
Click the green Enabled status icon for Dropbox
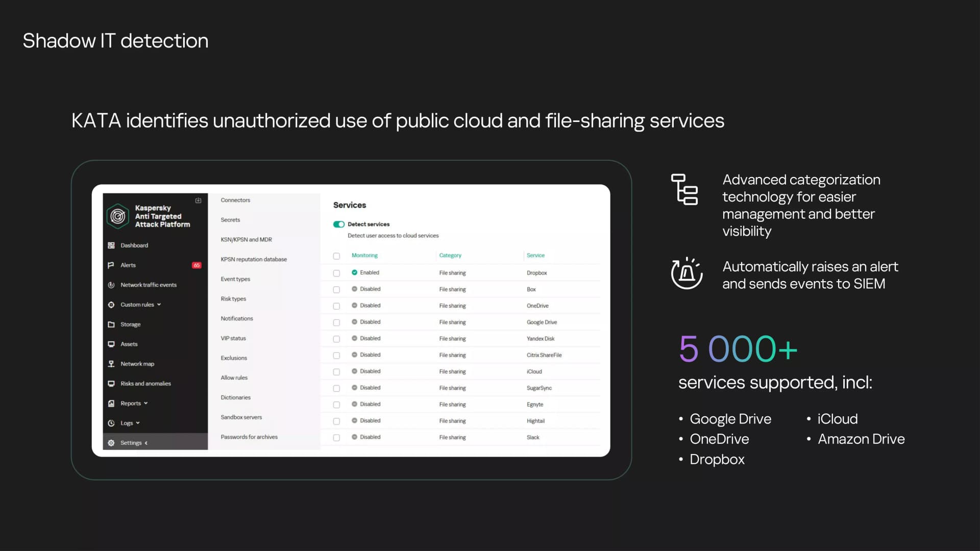[354, 272]
